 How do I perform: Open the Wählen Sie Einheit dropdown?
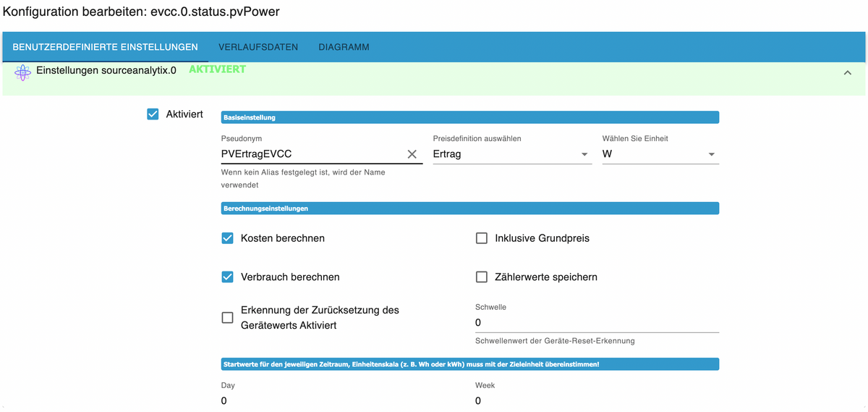(x=660, y=154)
